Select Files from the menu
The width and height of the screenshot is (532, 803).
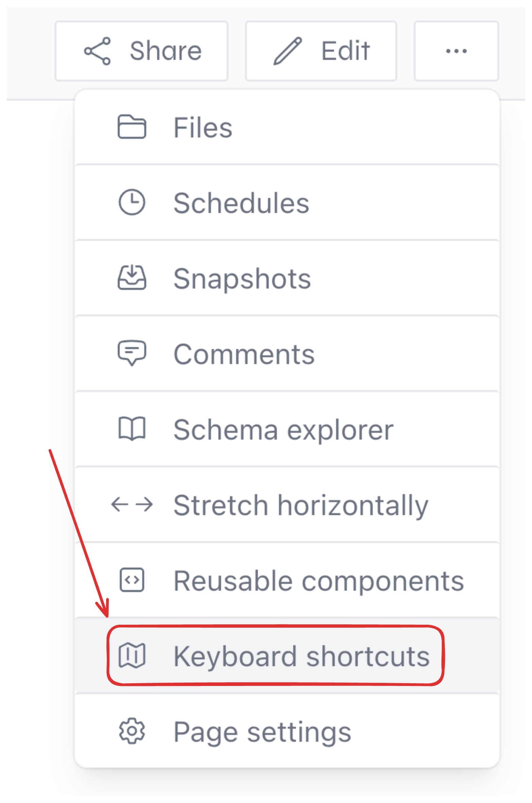pyautogui.click(x=202, y=127)
